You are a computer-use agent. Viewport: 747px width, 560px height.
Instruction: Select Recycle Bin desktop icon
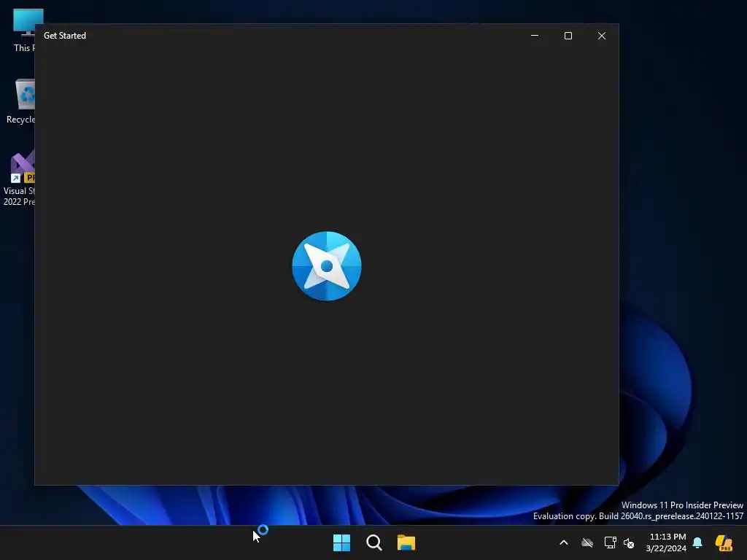[20, 101]
